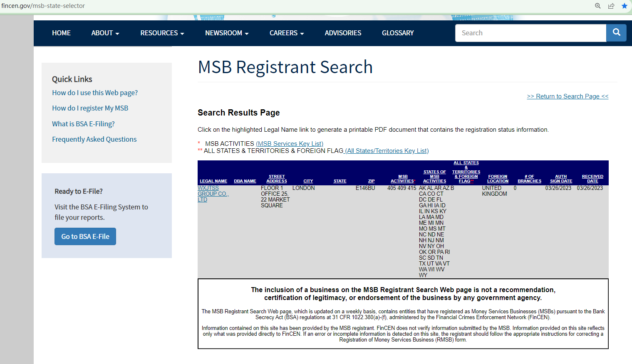The image size is (632, 364).
Task: Click the share page icon in address bar
Action: 611,6
